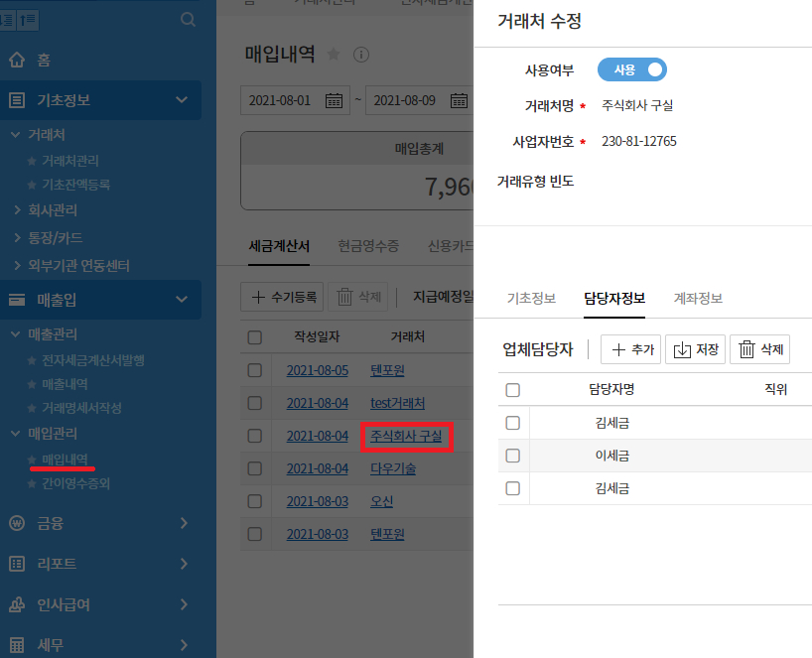Open the end date calendar picker icon
The height and width of the screenshot is (658, 812).
[459, 100]
